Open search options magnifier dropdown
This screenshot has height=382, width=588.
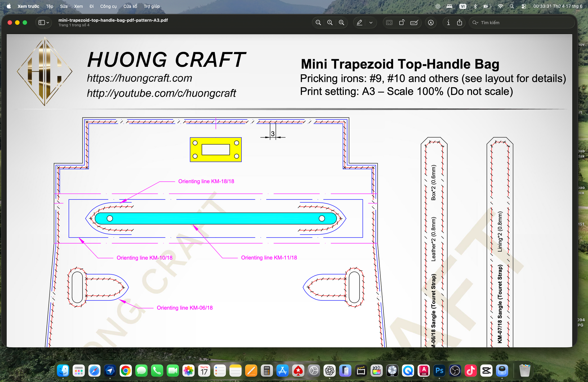pos(475,23)
